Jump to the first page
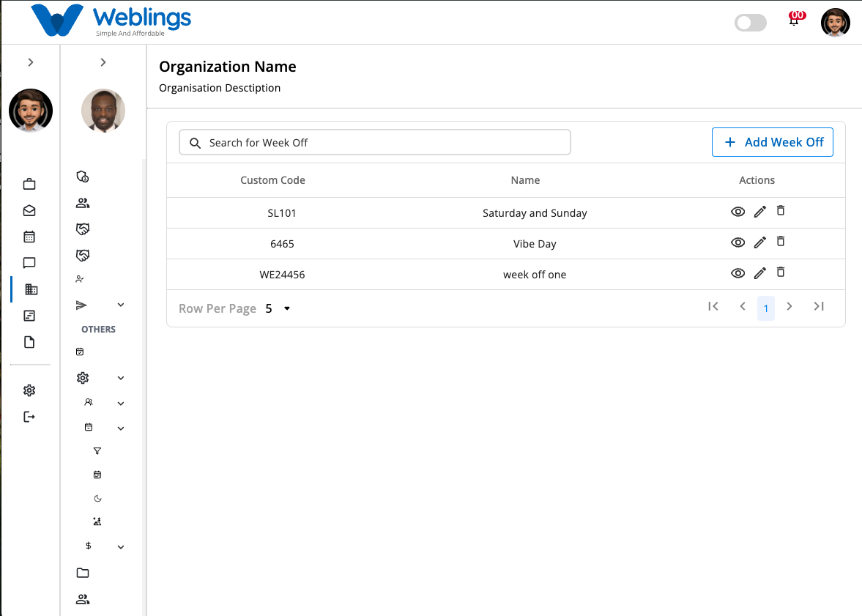The width and height of the screenshot is (862, 616). (713, 306)
